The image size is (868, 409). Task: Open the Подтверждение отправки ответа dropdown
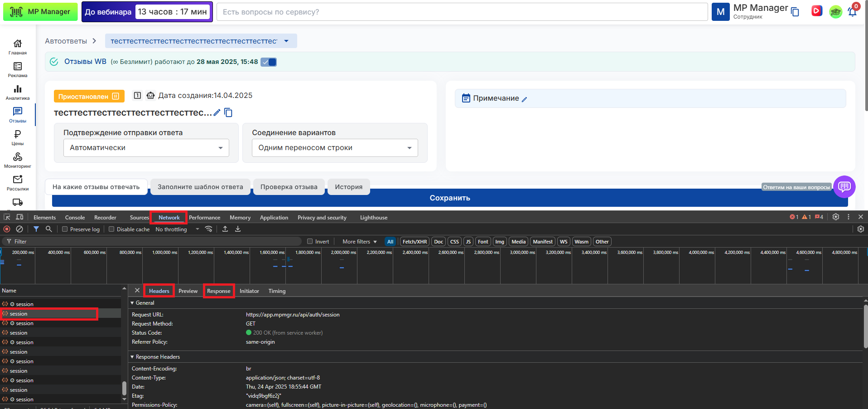point(146,148)
